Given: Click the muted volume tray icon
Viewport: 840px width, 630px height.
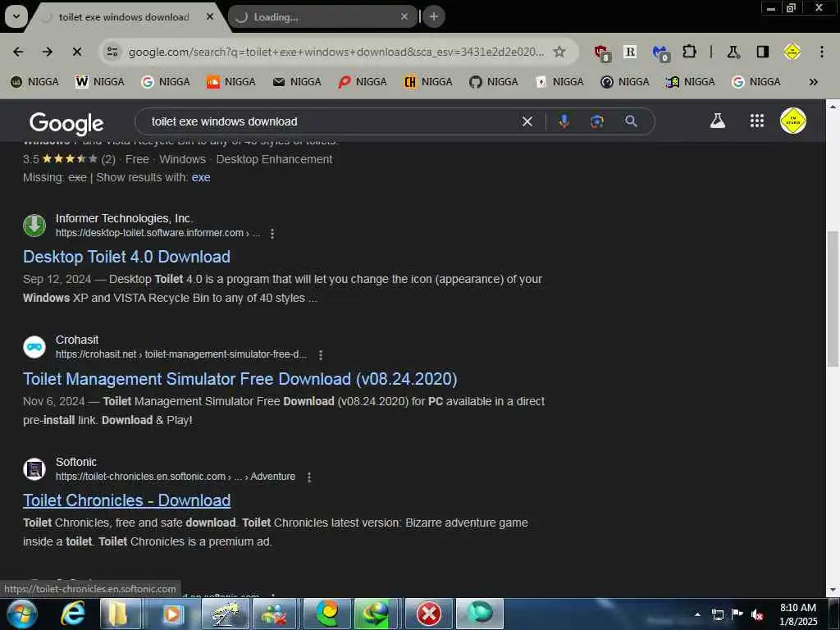Looking at the screenshot, I should point(757,615).
